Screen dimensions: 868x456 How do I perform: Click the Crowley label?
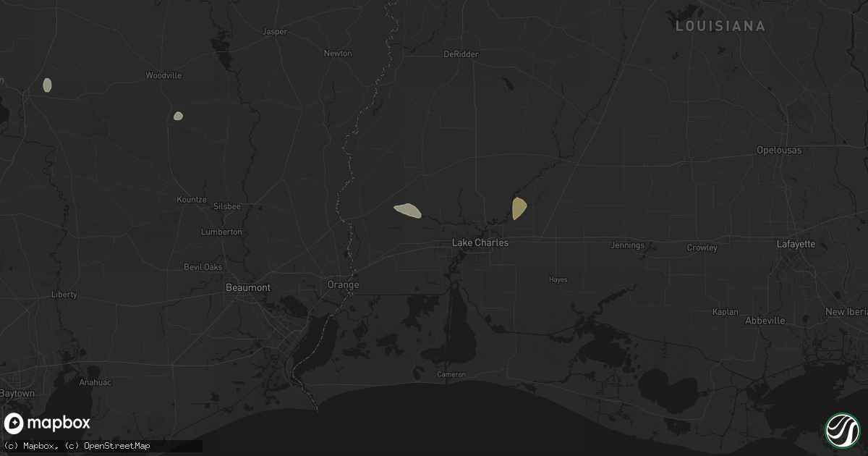(x=702, y=248)
